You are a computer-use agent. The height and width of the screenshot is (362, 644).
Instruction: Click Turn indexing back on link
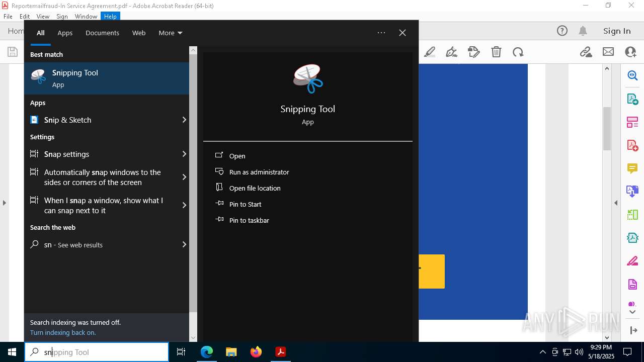pyautogui.click(x=63, y=332)
